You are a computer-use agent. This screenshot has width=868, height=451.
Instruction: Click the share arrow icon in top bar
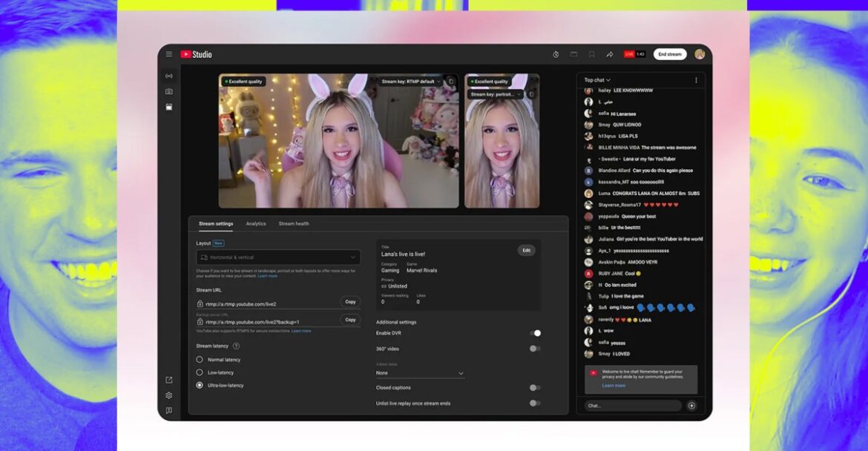[610, 53]
